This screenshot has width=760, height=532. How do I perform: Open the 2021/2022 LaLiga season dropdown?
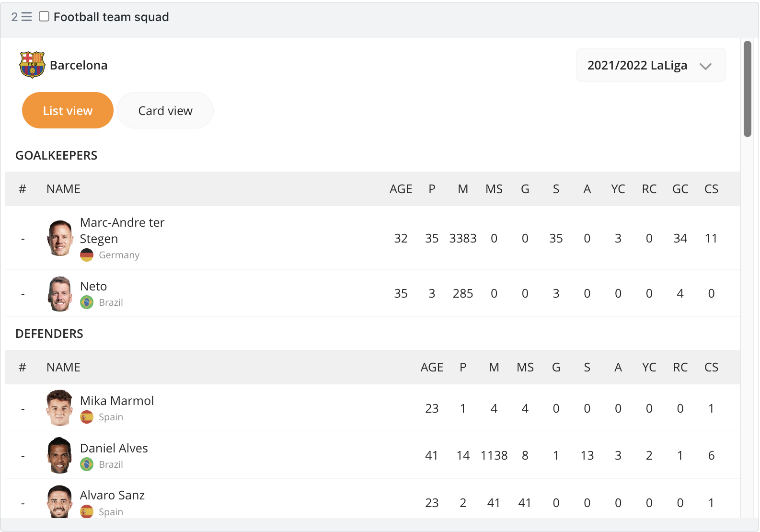651,65
